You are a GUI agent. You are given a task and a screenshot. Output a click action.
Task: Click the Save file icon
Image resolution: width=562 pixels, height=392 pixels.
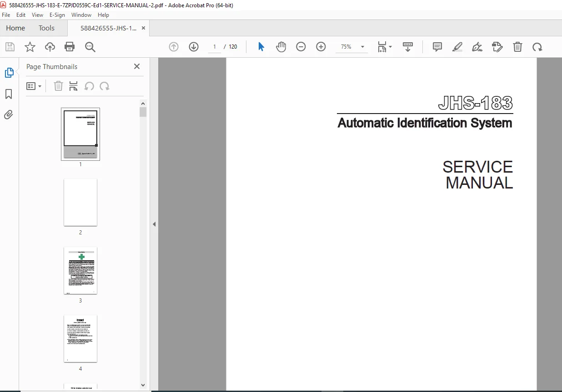(x=10, y=47)
